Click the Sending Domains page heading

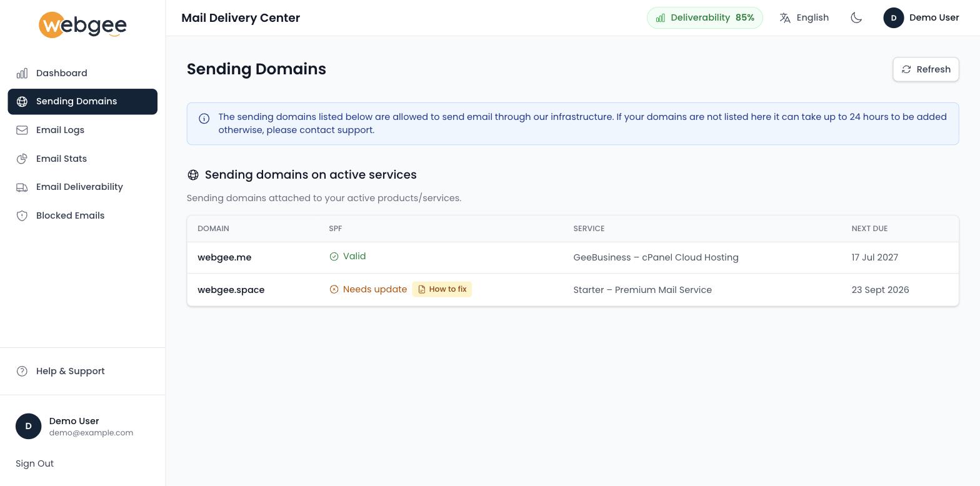pyautogui.click(x=256, y=69)
